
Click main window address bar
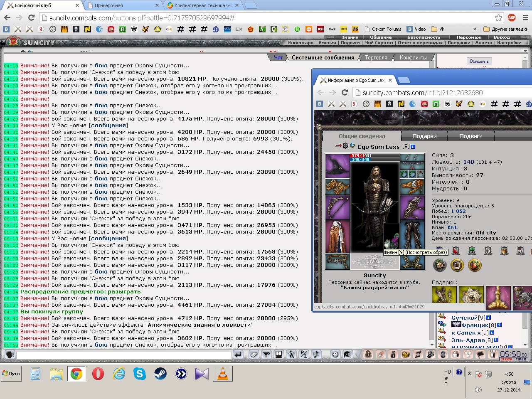270,18
